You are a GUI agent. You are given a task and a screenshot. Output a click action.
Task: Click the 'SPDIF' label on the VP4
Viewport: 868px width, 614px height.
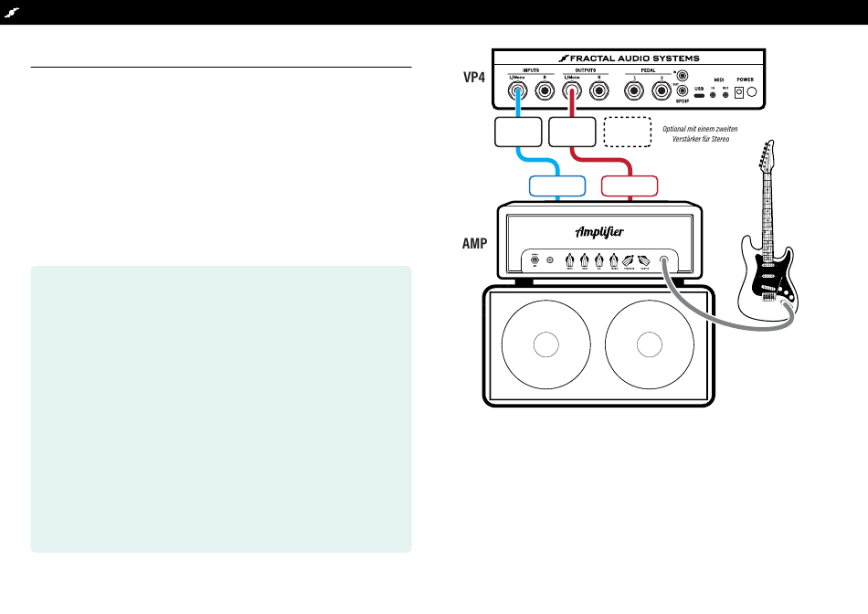pos(683,101)
